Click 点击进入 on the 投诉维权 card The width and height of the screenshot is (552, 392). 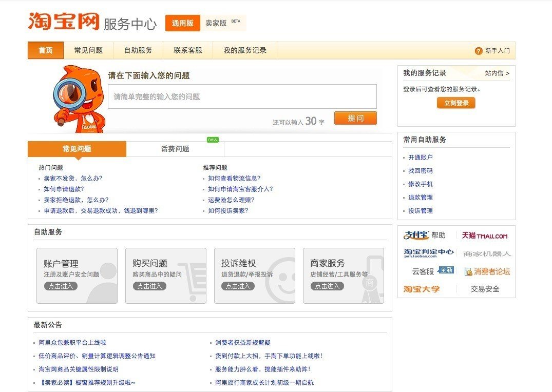point(238,286)
